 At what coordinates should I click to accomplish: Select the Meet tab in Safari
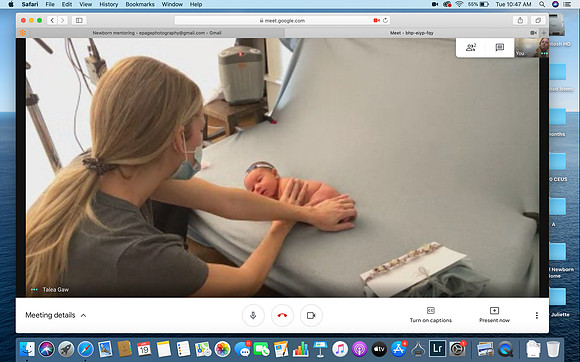pyautogui.click(x=412, y=33)
